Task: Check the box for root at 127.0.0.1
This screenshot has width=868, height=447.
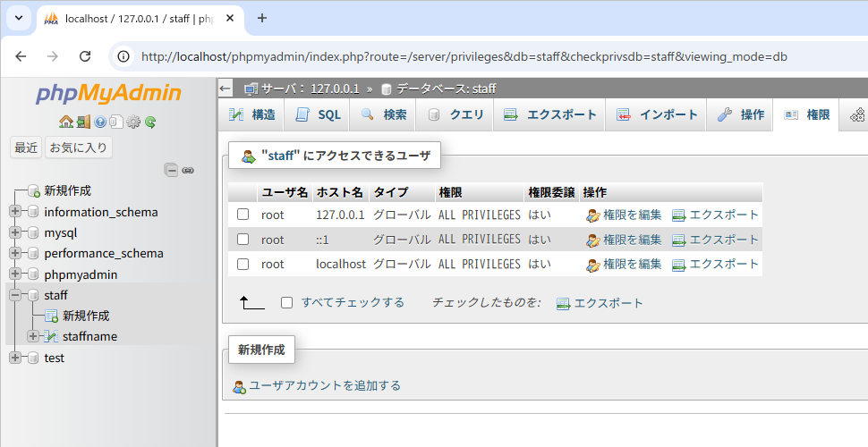Action: click(243, 214)
